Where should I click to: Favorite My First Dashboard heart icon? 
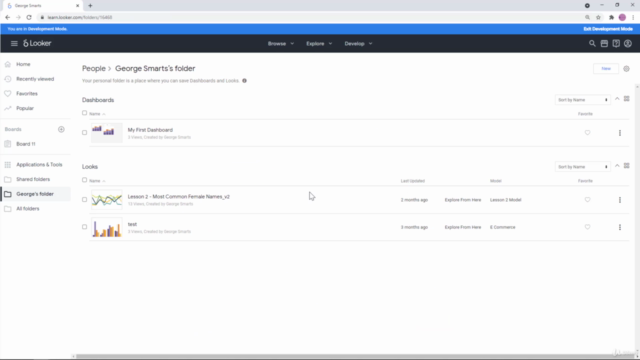[587, 133]
